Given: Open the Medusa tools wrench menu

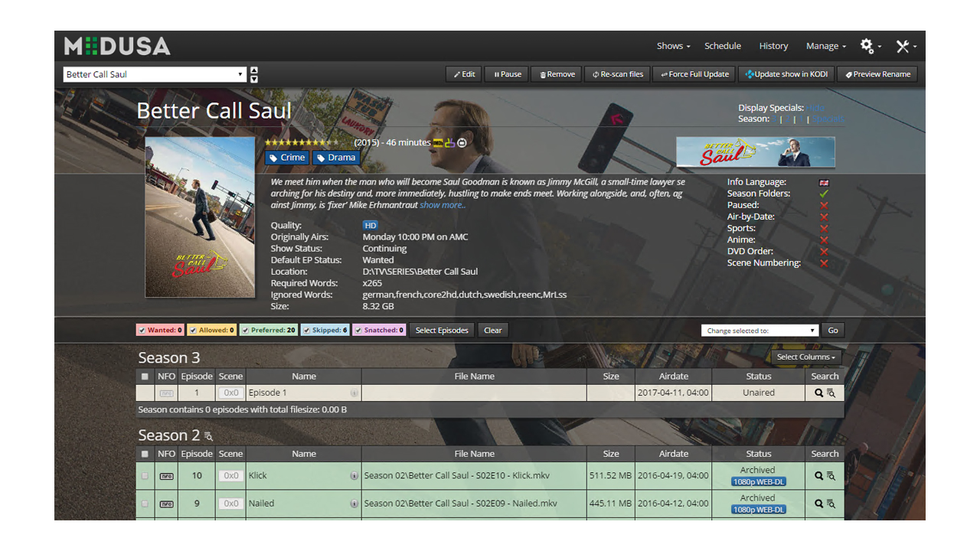Looking at the screenshot, I should tap(903, 46).
